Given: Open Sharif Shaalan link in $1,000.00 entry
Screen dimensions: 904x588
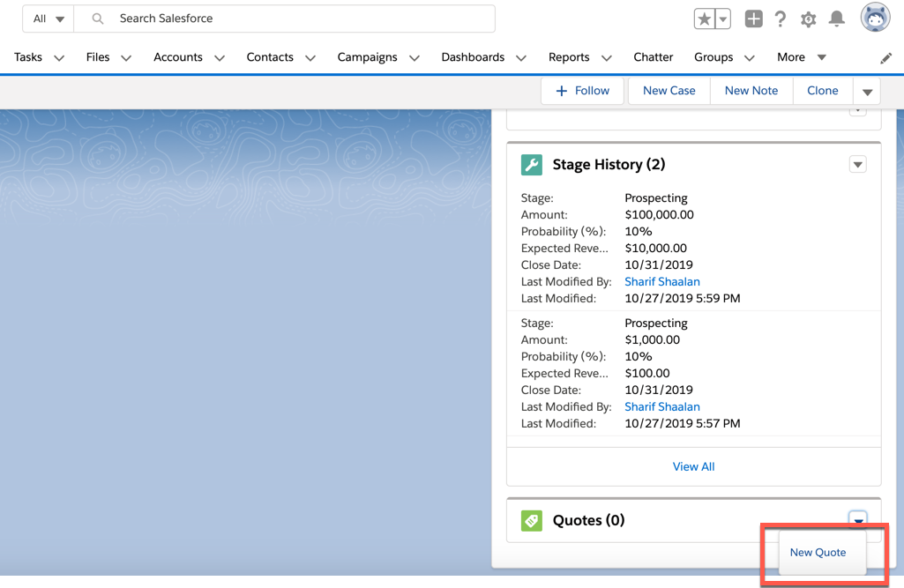Looking at the screenshot, I should click(x=662, y=407).
